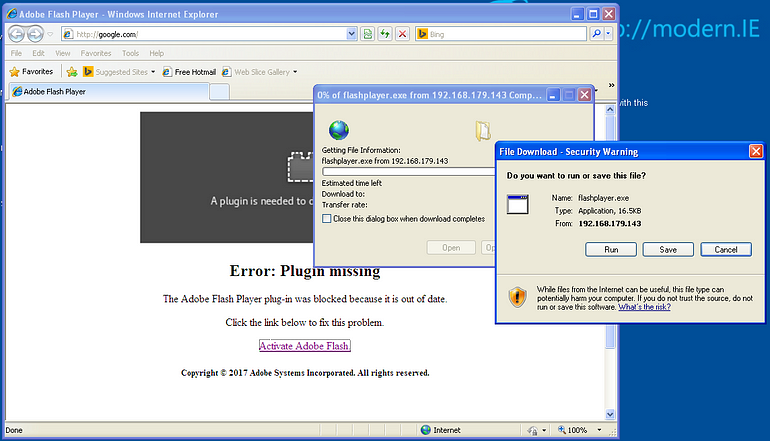Click the red Stop loading icon

pos(402,34)
